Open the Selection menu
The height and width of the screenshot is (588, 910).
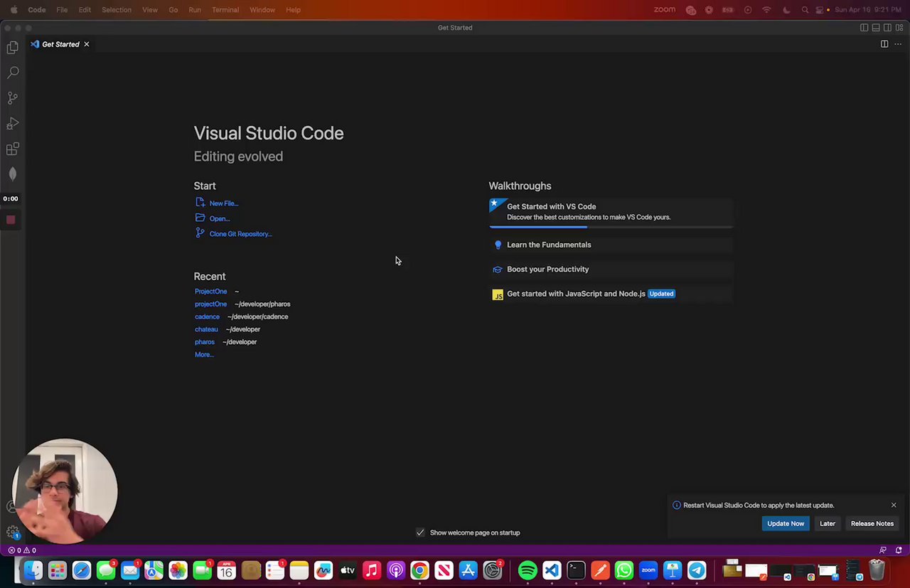(117, 10)
